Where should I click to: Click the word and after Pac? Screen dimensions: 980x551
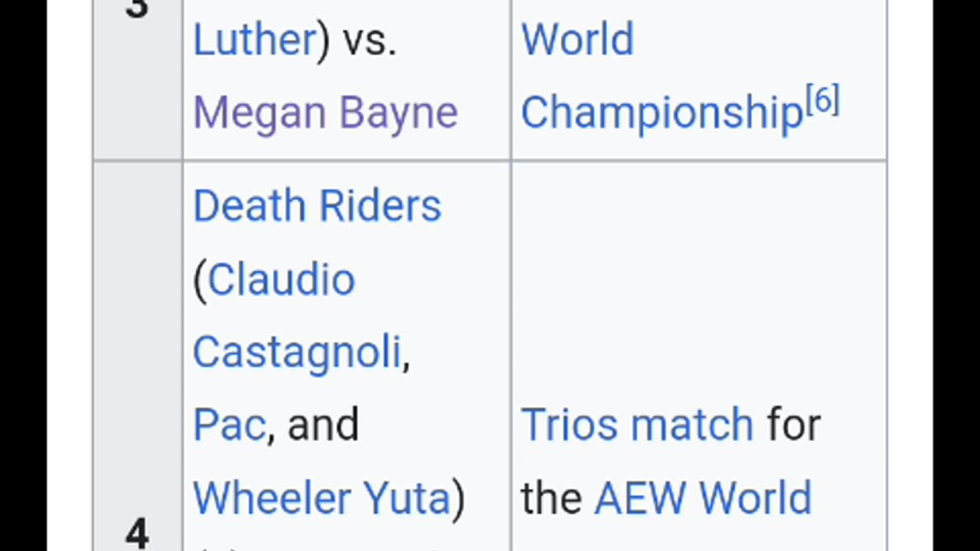point(323,425)
